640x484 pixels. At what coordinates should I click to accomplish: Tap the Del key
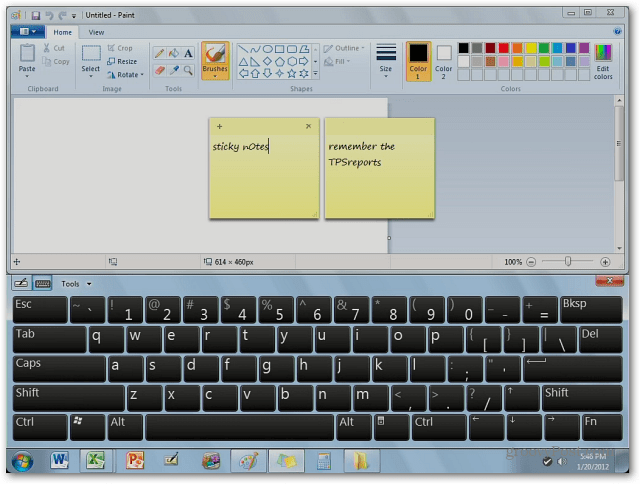pyautogui.click(x=600, y=339)
